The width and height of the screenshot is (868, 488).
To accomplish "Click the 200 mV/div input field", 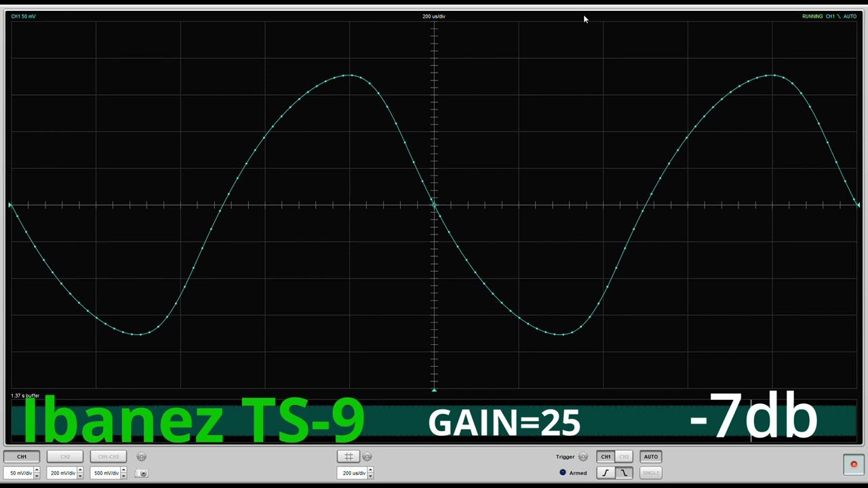I will coord(62,473).
